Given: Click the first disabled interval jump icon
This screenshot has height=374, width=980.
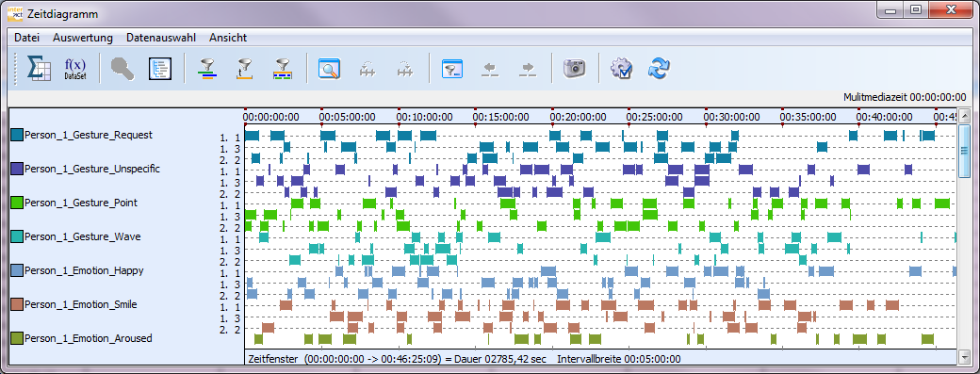Looking at the screenshot, I should 367,69.
